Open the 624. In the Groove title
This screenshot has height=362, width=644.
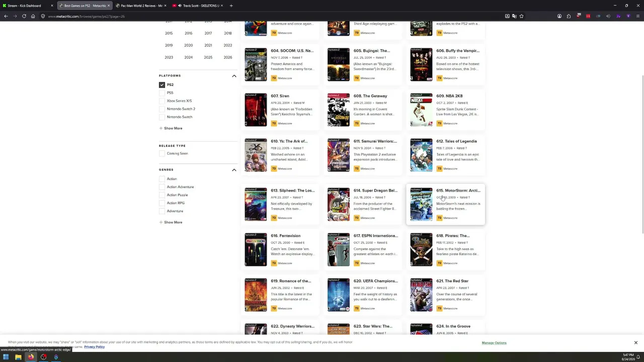[453, 326]
